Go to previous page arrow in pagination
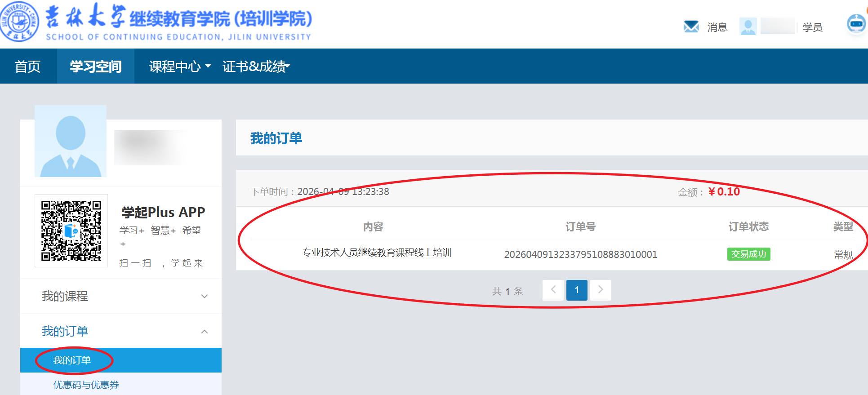Image resolution: width=868 pixels, height=395 pixels. click(x=553, y=290)
